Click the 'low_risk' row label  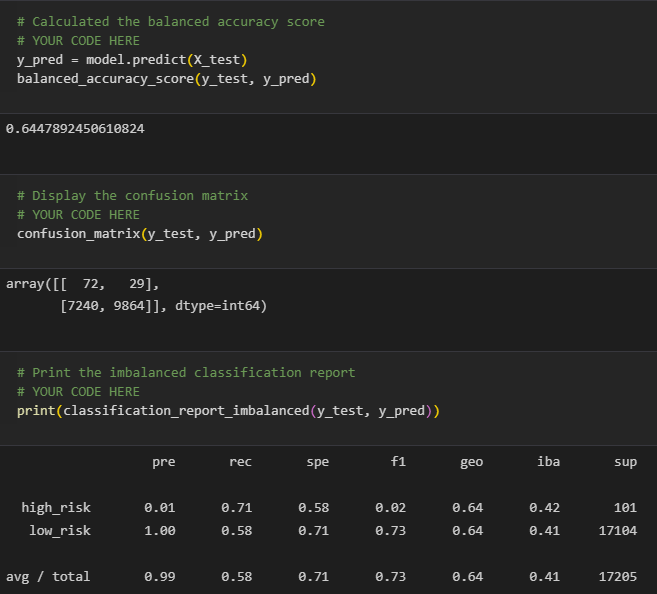coord(59,531)
